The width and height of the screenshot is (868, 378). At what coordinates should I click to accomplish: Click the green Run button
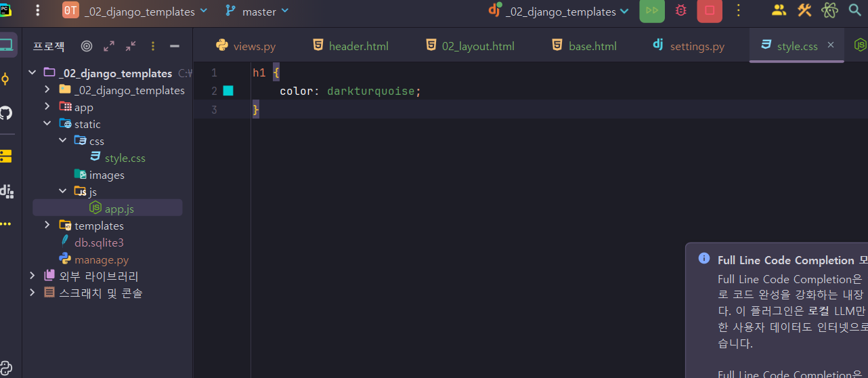coord(652,11)
